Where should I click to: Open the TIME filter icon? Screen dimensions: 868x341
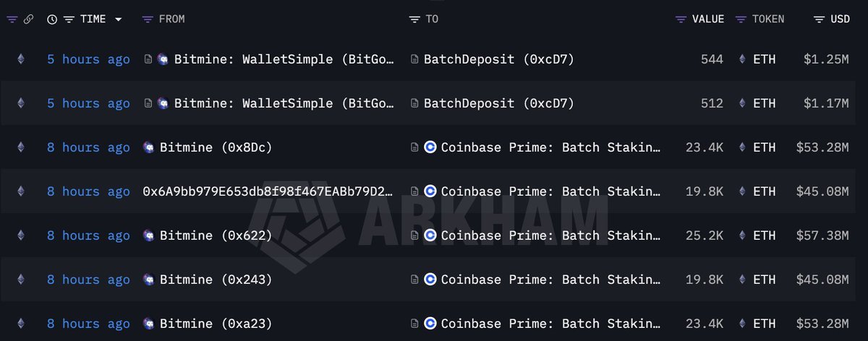tap(69, 20)
